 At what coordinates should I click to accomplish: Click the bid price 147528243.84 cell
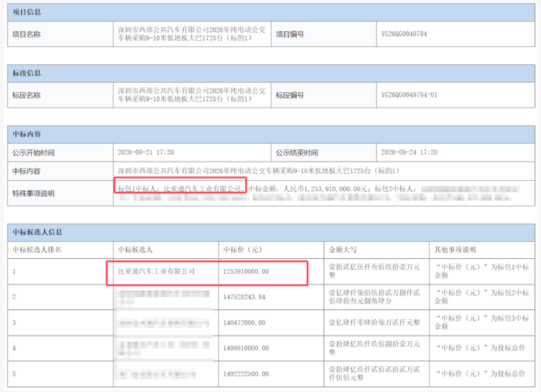[x=271, y=297]
